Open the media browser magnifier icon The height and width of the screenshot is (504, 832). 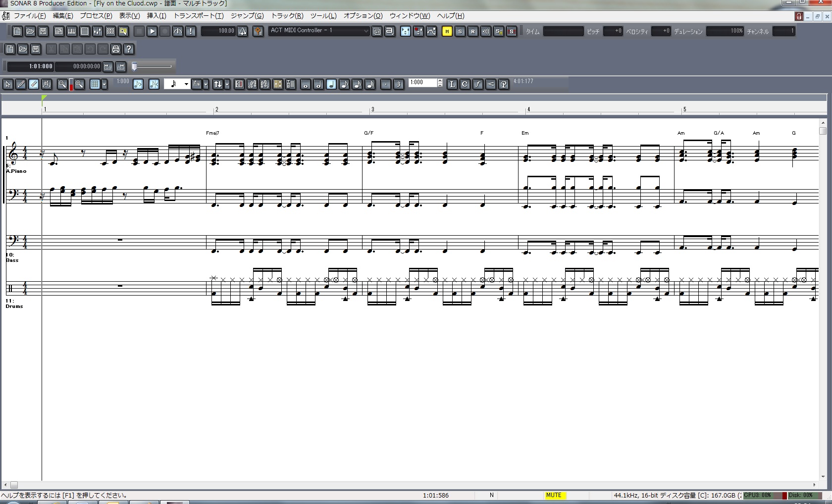pos(123,31)
